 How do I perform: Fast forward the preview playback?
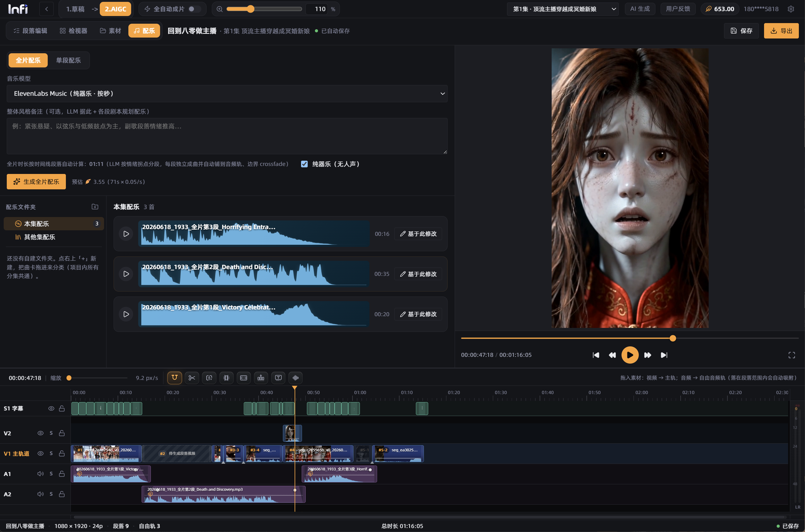[648, 355]
